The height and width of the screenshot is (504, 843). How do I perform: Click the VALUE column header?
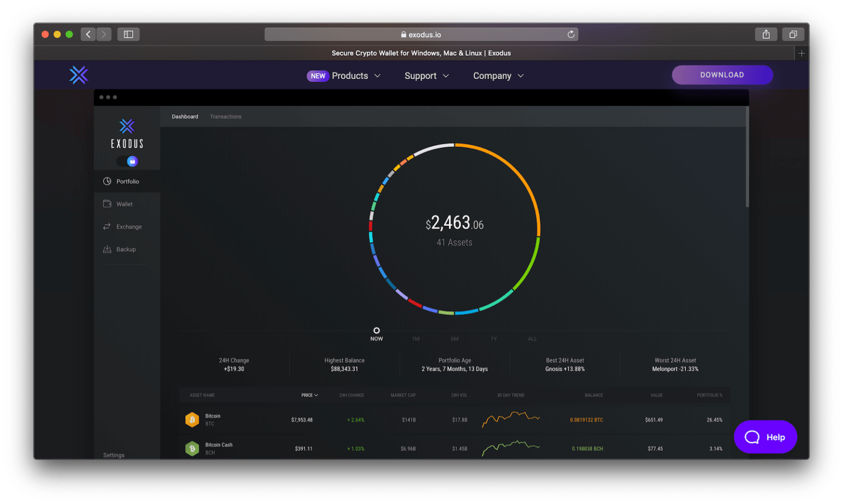(x=656, y=395)
